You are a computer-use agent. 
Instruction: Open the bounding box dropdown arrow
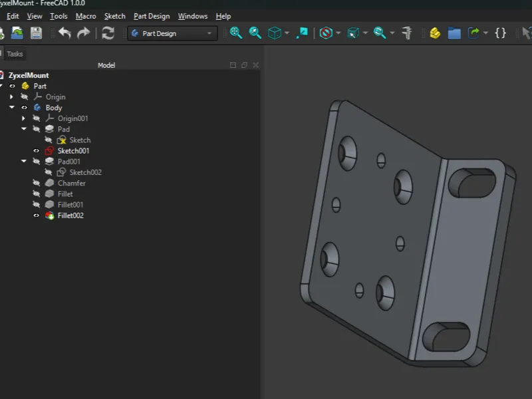(x=365, y=33)
